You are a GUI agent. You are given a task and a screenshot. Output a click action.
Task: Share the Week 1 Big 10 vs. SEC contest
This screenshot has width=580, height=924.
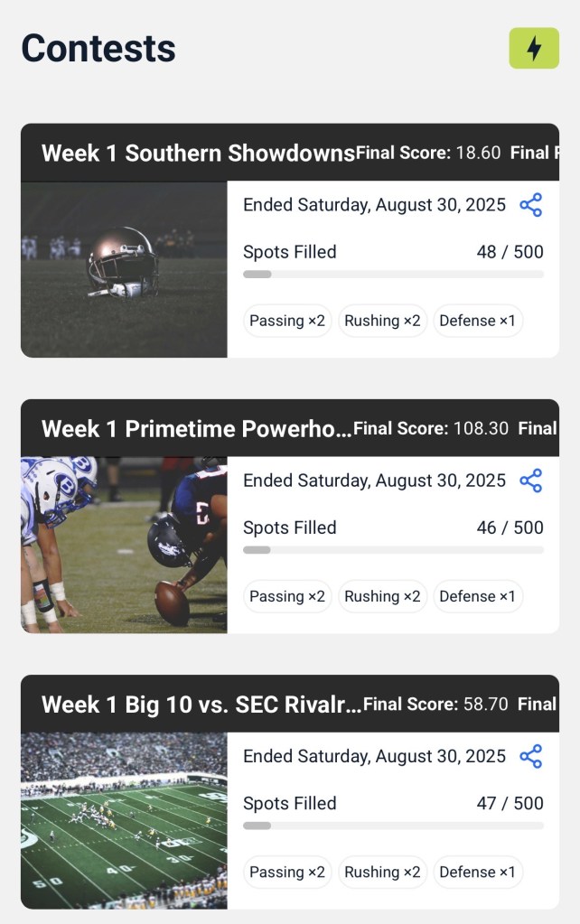pyautogui.click(x=533, y=756)
